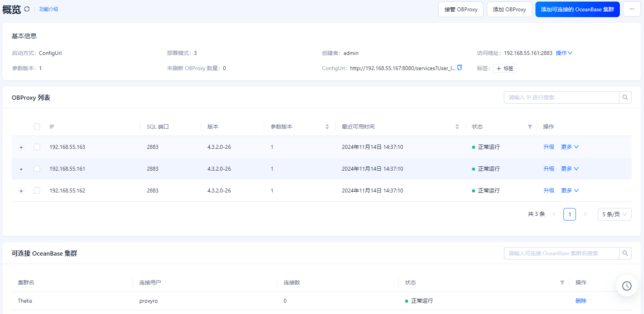644x314 pixels.
Task: Click 升级 for 192.168.55.161
Action: click(549, 169)
